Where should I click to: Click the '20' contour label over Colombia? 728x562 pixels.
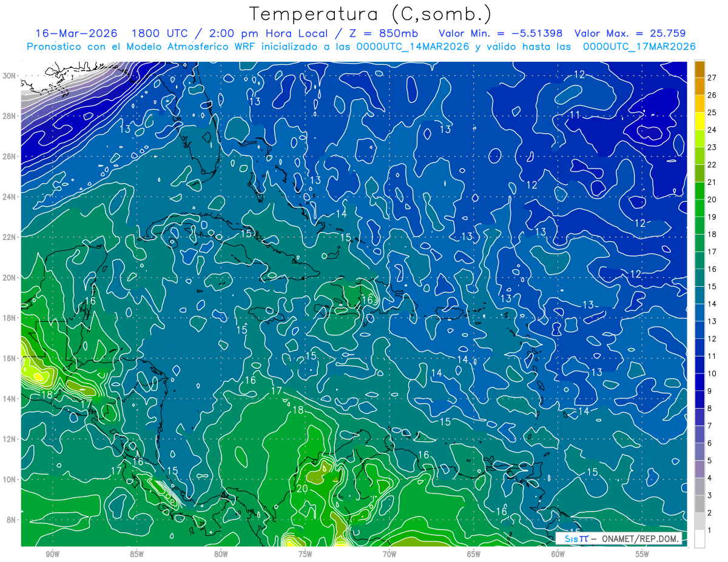coord(303,488)
